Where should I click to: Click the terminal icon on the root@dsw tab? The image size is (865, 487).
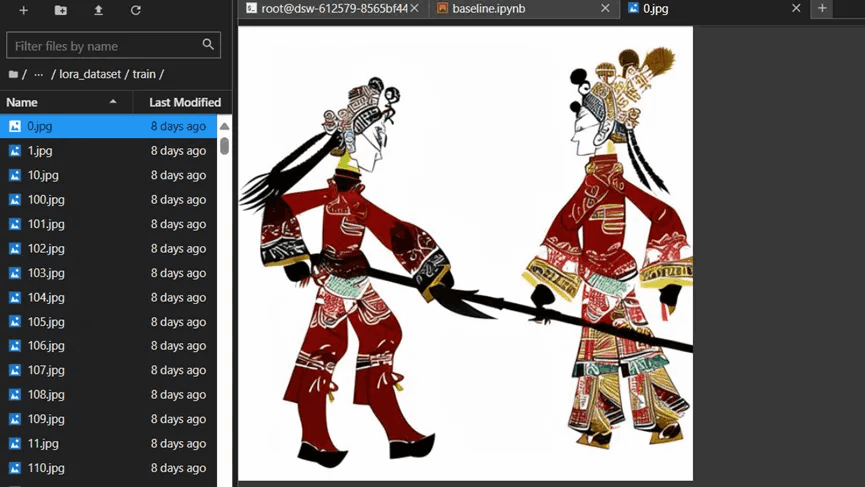[x=252, y=8]
